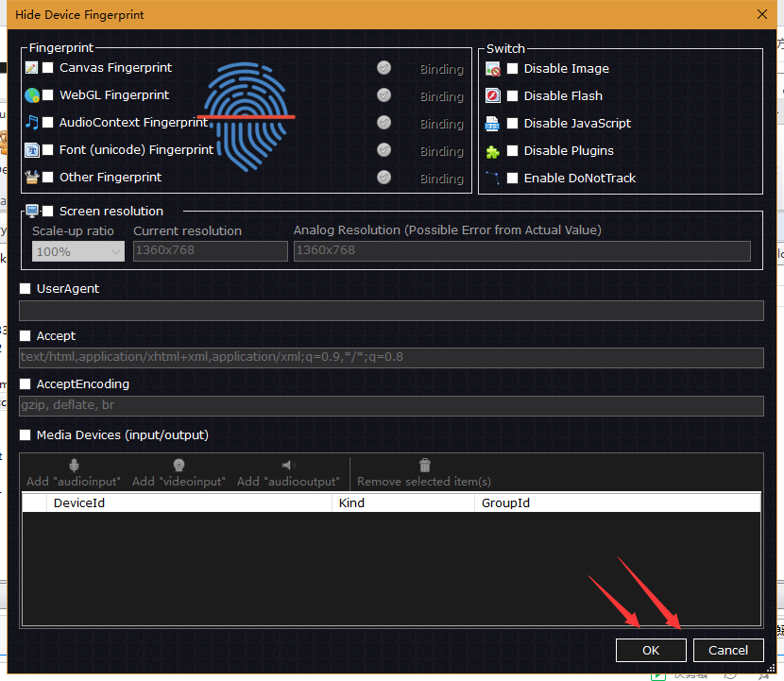Viewport: 784px width, 681px height.
Task: Check the Disable JavaScript option
Action: (x=512, y=124)
